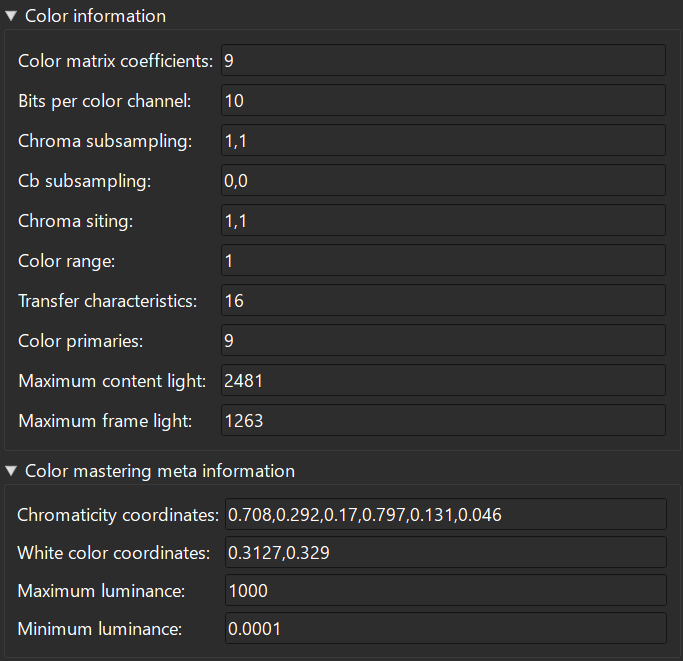The width and height of the screenshot is (683, 661).
Task: Click the Maximum content light field
Action: [x=443, y=380]
